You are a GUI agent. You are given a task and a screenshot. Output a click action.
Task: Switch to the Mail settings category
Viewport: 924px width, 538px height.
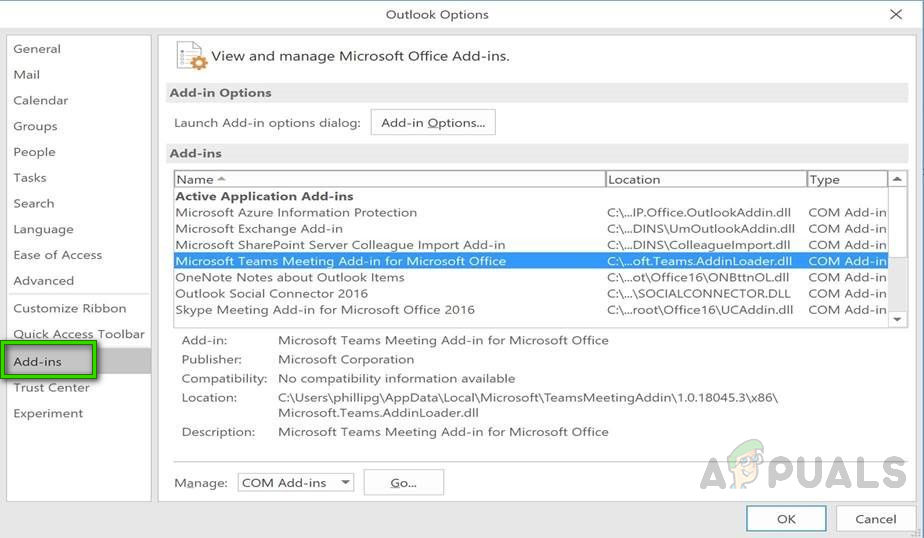(27, 75)
